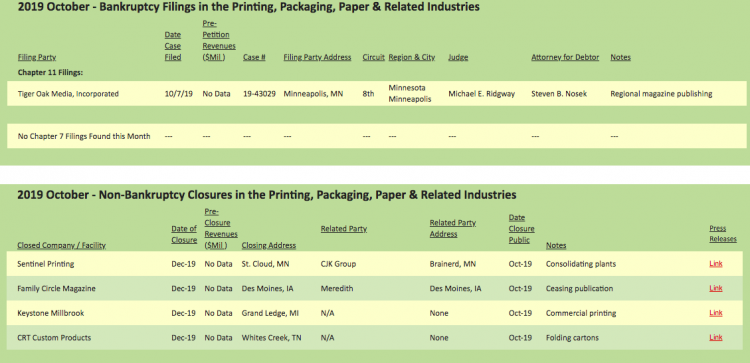Click the Judge column header
The image size is (750, 363).
click(x=458, y=57)
